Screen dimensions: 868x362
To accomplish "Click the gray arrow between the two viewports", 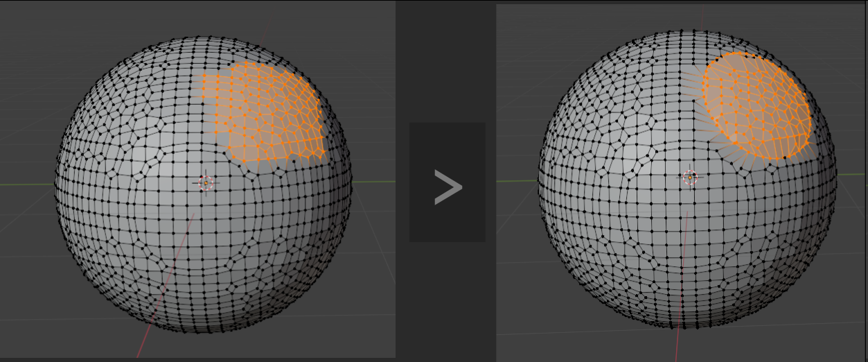I will coord(448,187).
